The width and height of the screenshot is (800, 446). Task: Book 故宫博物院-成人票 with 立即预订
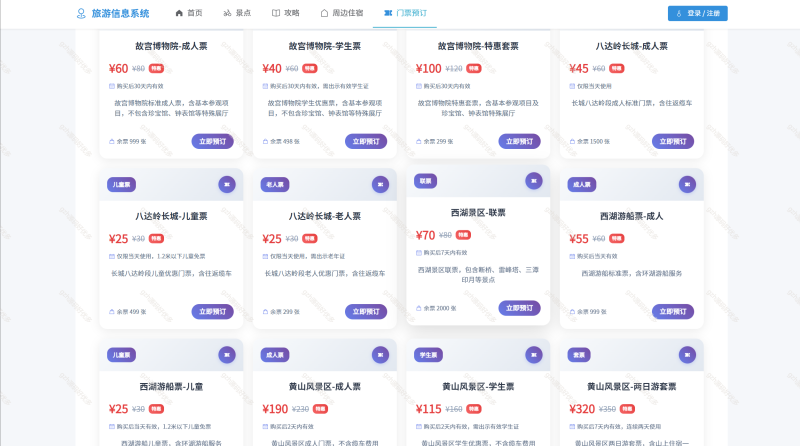[212, 141]
